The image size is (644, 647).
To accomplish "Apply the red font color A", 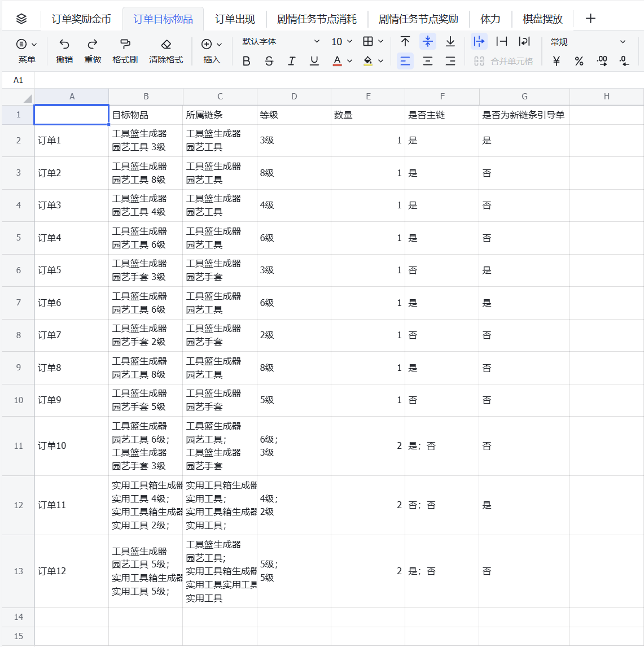I will (x=337, y=61).
